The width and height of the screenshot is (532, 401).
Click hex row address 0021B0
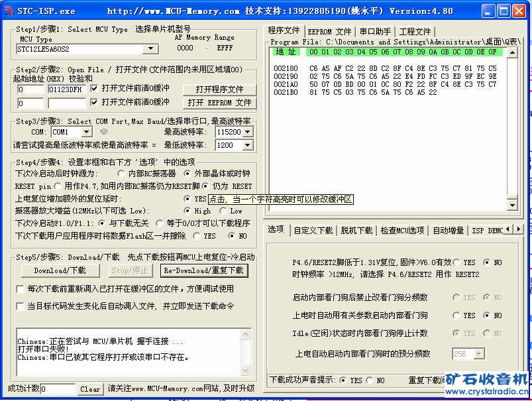[x=286, y=92]
